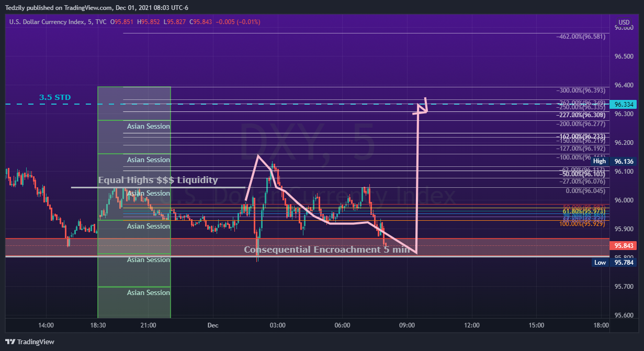Click the 09:00 time axis label
644x351 pixels.
[407, 325]
